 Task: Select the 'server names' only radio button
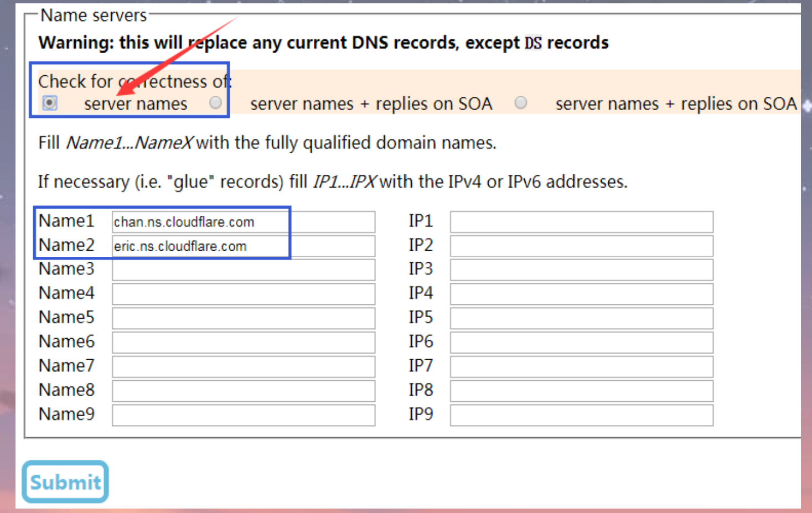[x=50, y=103]
